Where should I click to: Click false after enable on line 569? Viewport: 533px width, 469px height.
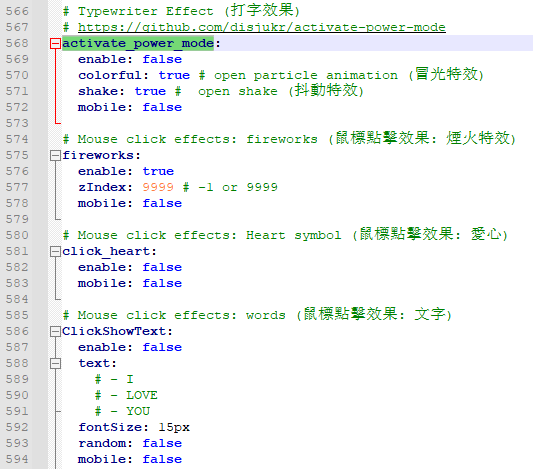click(x=162, y=59)
